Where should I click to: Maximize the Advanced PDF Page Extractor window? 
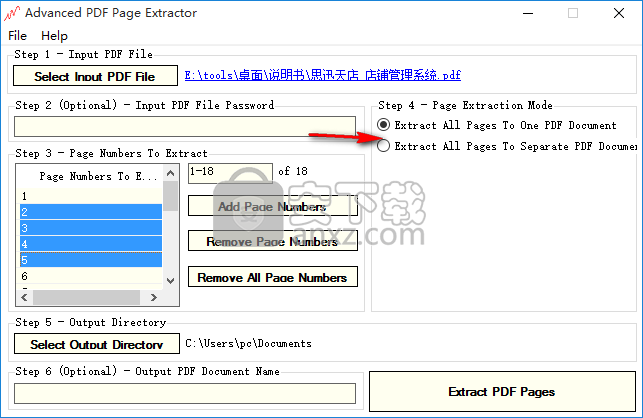pos(573,13)
